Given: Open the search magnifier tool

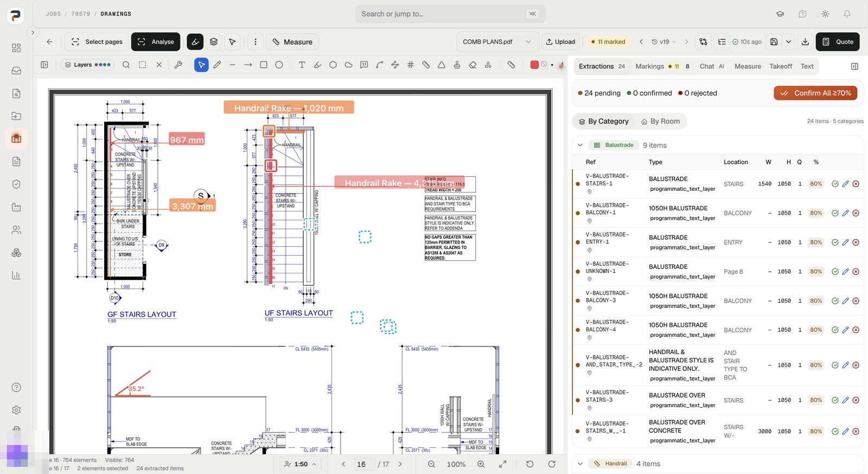Looking at the screenshot, I should tap(126, 65).
